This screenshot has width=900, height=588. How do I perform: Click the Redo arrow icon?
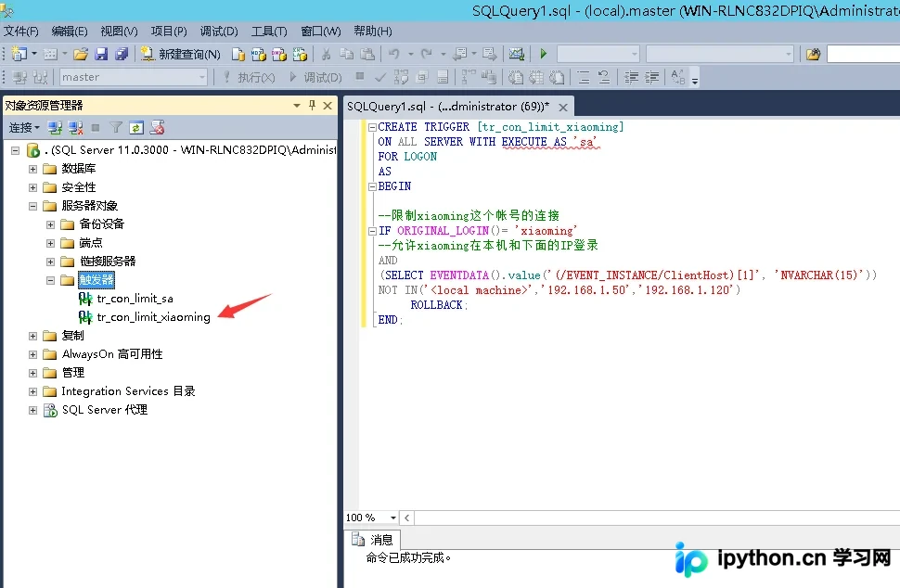click(x=427, y=54)
